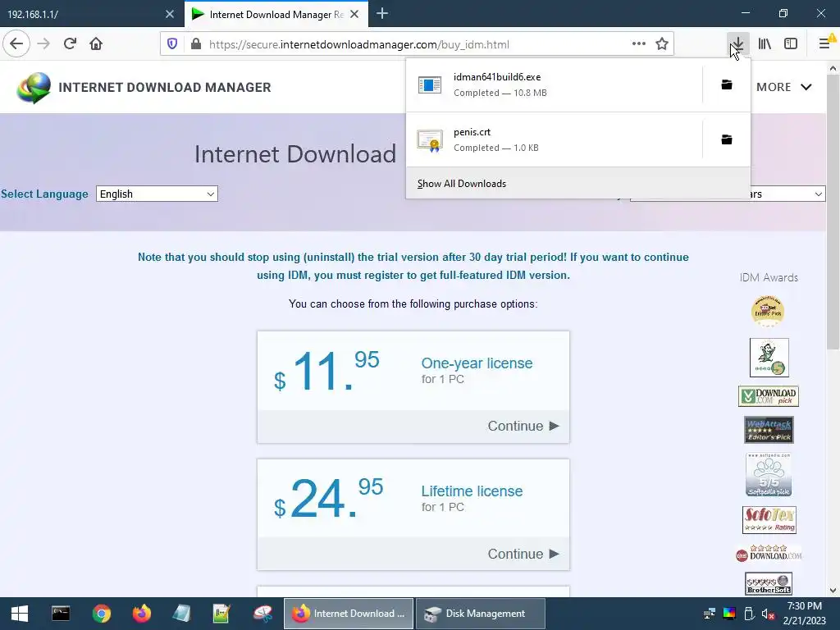
Task: Switch to Disk Management in the taskbar
Action: coord(481,614)
